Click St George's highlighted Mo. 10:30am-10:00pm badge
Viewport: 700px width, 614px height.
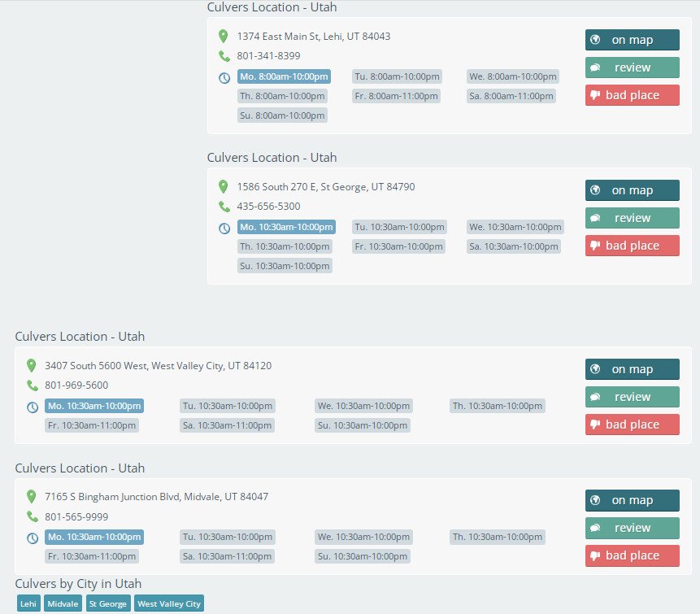point(286,227)
